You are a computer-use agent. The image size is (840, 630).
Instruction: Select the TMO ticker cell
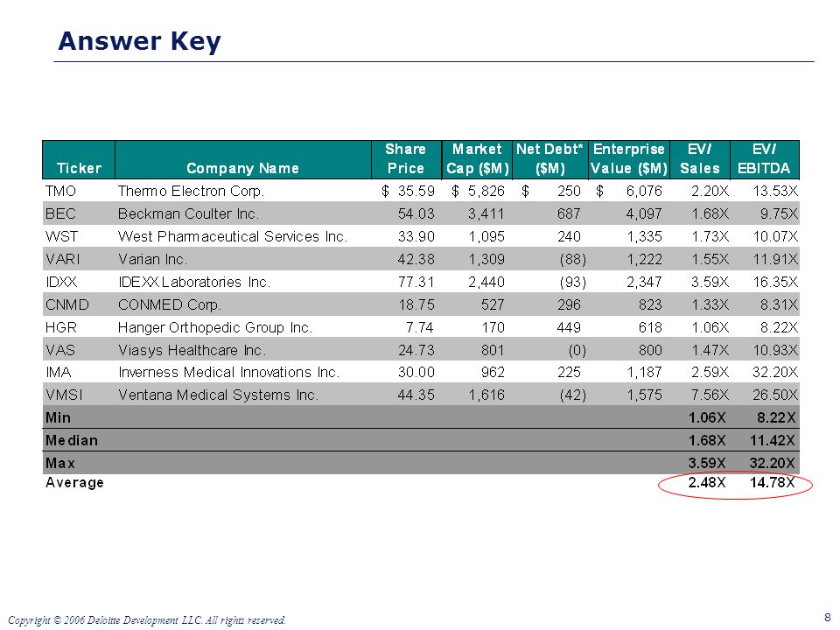[60, 192]
